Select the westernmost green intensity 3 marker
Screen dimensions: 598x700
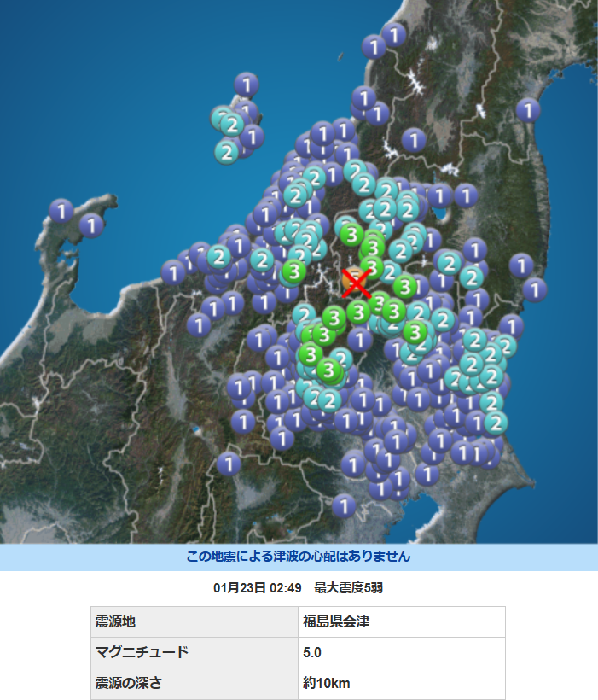point(294,271)
